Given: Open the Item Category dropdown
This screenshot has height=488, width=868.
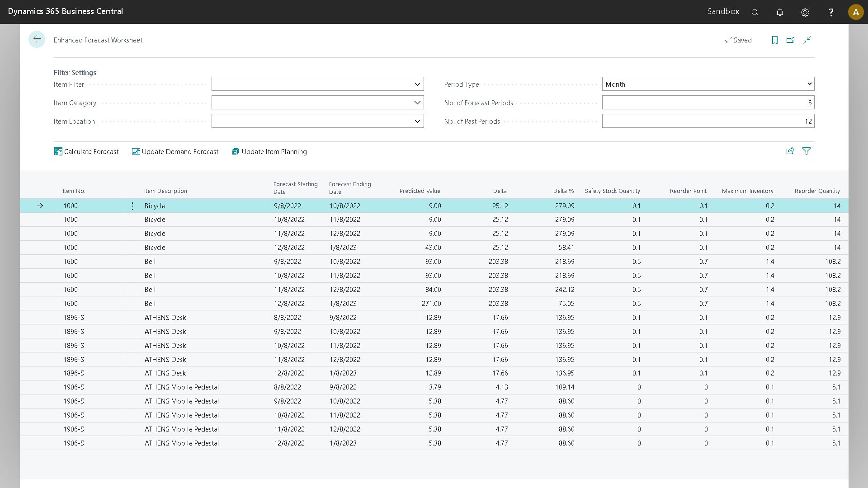Looking at the screenshot, I should pyautogui.click(x=417, y=103).
